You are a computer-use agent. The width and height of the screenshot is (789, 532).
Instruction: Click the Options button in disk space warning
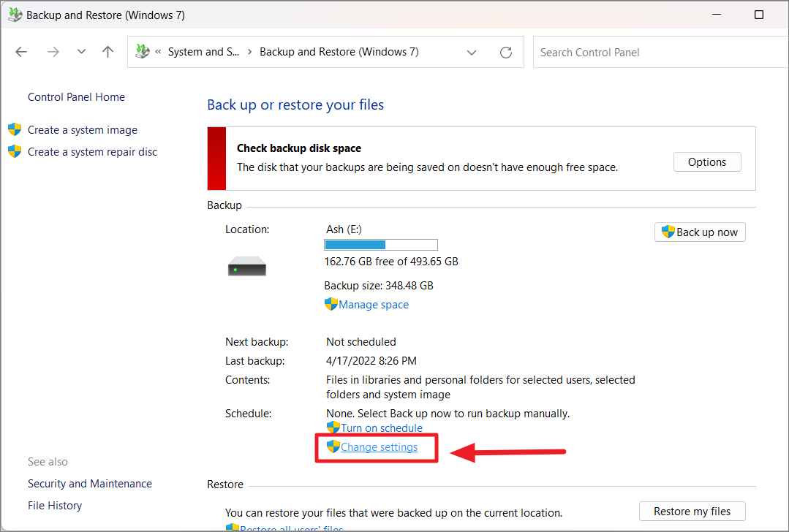pyautogui.click(x=706, y=162)
